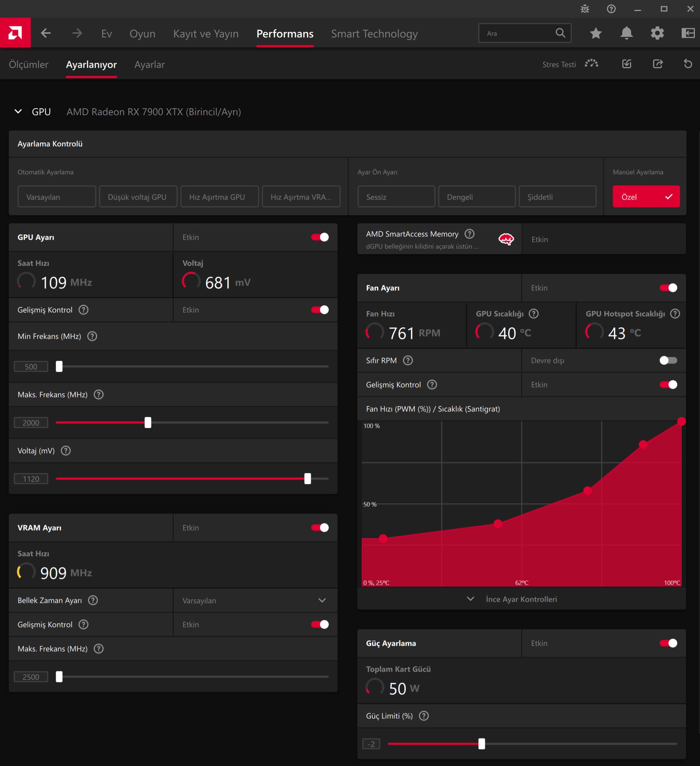Open help for GPU Maks. Frekans
Image resolution: width=700 pixels, height=766 pixels.
98,395
